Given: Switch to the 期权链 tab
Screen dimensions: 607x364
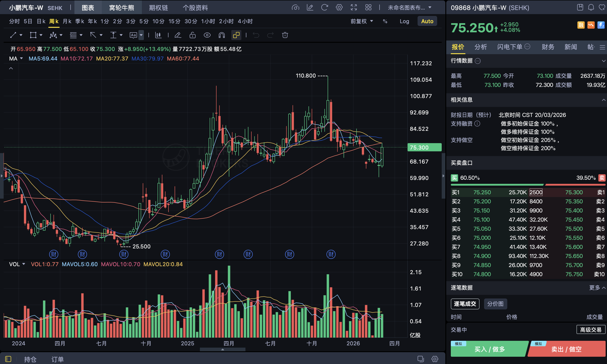Looking at the screenshot, I should 158,8.
